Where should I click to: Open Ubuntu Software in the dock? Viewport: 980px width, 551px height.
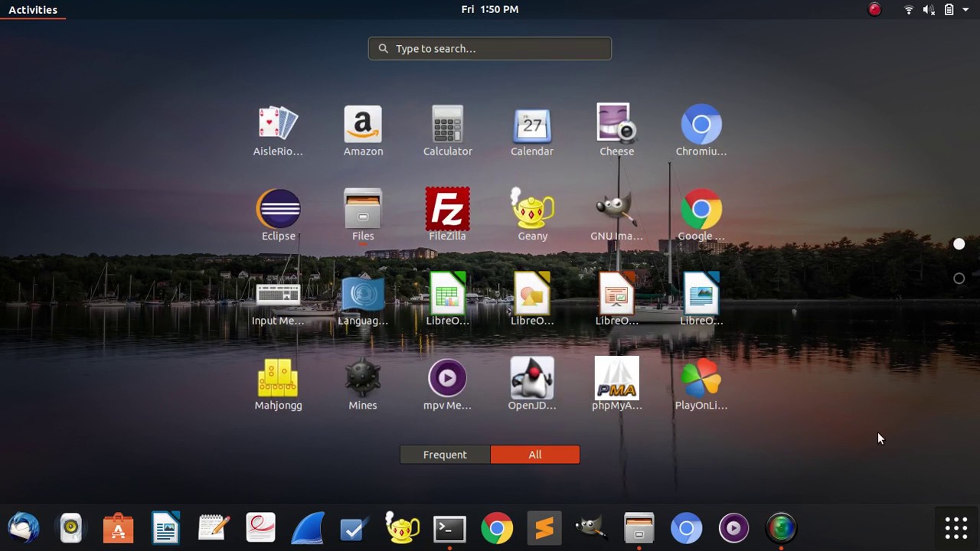[x=119, y=528]
